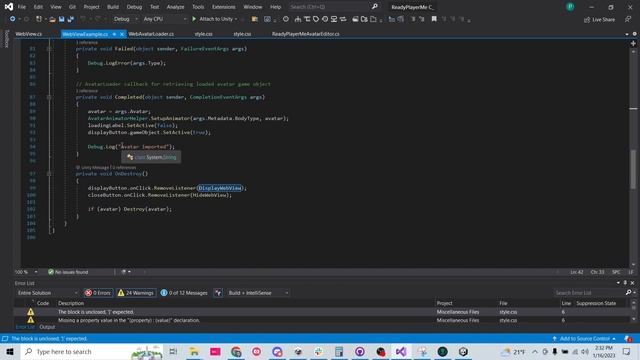640x360 pixels.
Task: Sort by the Description column header
Action: [71, 303]
